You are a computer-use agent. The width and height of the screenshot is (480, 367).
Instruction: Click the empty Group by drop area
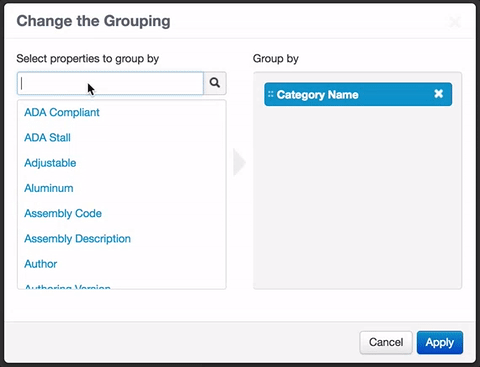tap(357, 197)
